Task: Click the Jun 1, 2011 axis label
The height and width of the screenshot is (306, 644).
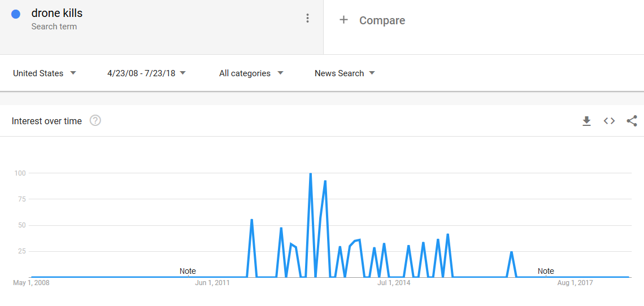Action: coord(212,283)
